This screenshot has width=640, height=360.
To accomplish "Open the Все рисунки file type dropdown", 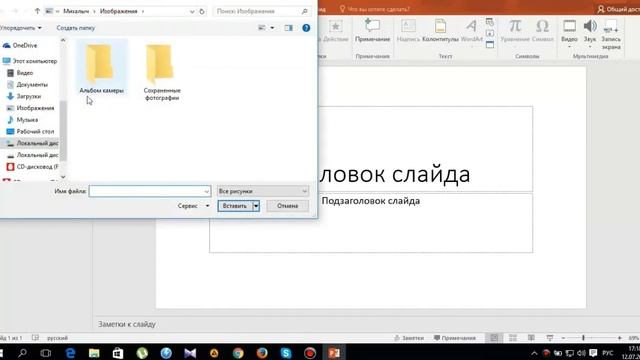I will (x=262, y=191).
